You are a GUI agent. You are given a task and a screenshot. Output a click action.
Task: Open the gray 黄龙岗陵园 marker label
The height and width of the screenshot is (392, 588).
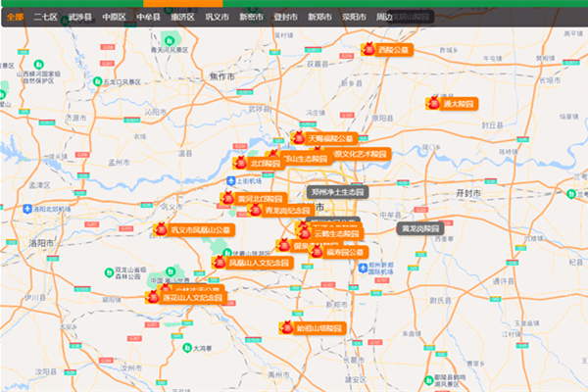(x=420, y=228)
